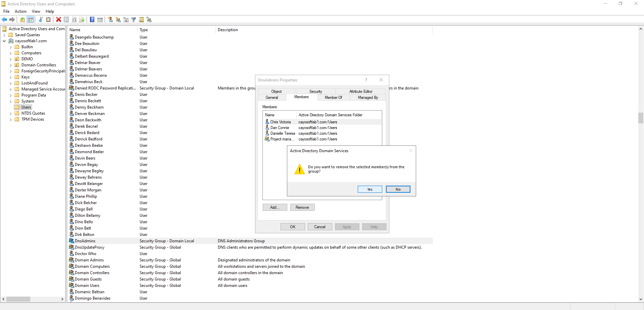Select the Domain Controllers tree folder

[x=39, y=65]
